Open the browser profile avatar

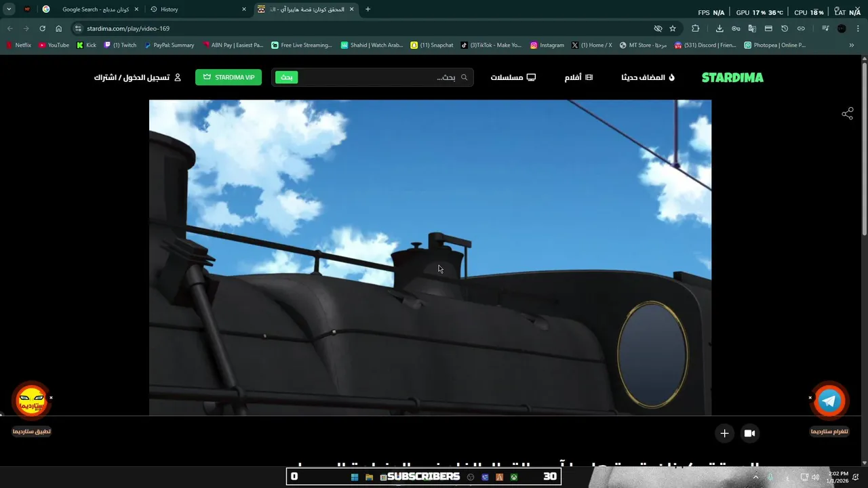(842, 28)
